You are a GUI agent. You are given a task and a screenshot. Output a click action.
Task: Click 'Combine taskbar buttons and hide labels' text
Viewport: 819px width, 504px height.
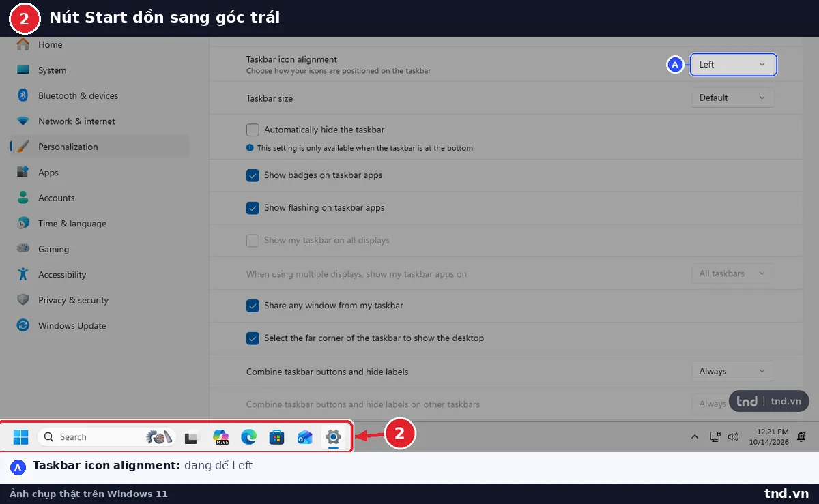click(328, 372)
